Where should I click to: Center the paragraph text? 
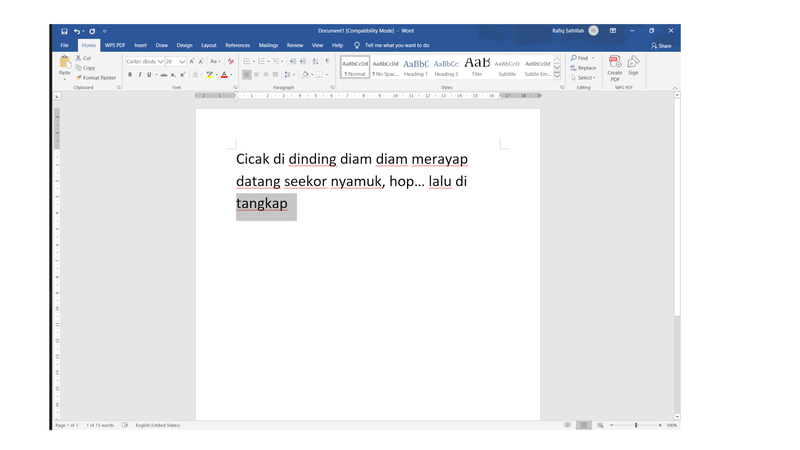pyautogui.click(x=256, y=75)
